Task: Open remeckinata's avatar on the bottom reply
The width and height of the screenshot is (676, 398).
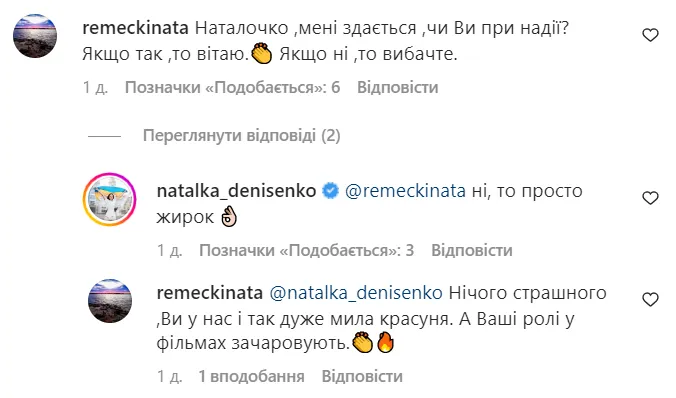Action: (x=110, y=301)
